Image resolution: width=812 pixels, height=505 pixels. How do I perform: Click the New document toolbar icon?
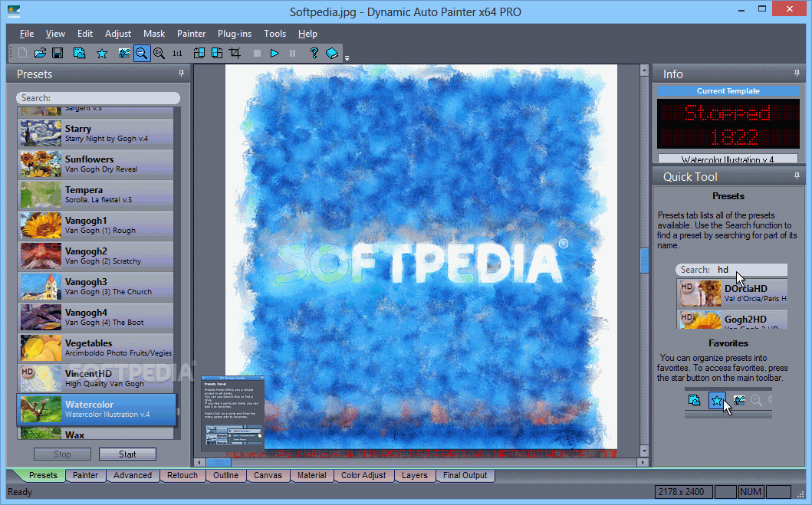pos(22,53)
